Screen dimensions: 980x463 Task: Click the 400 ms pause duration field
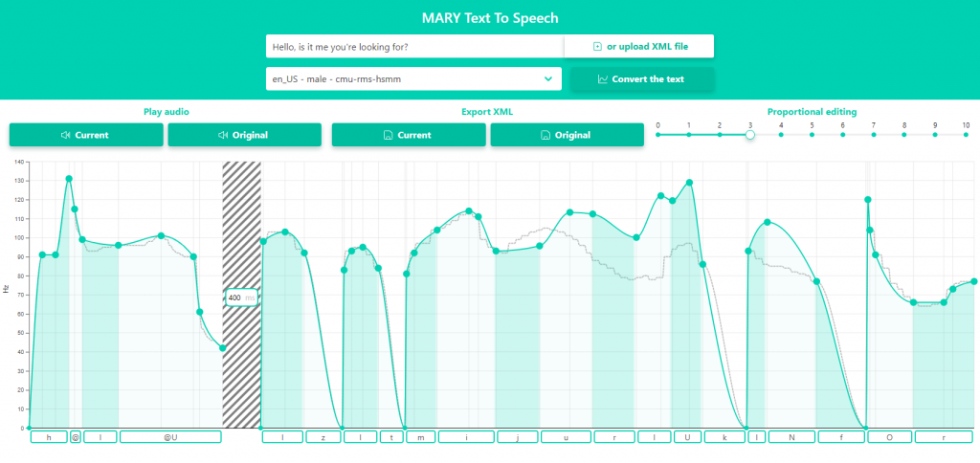(235, 298)
